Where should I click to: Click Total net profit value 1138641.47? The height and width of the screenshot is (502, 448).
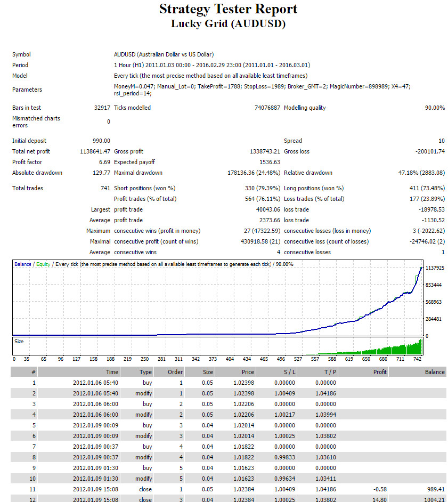coord(95,151)
